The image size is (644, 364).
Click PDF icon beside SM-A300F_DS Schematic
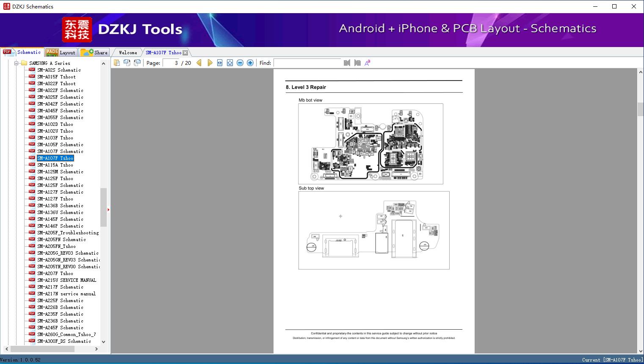[x=32, y=341]
